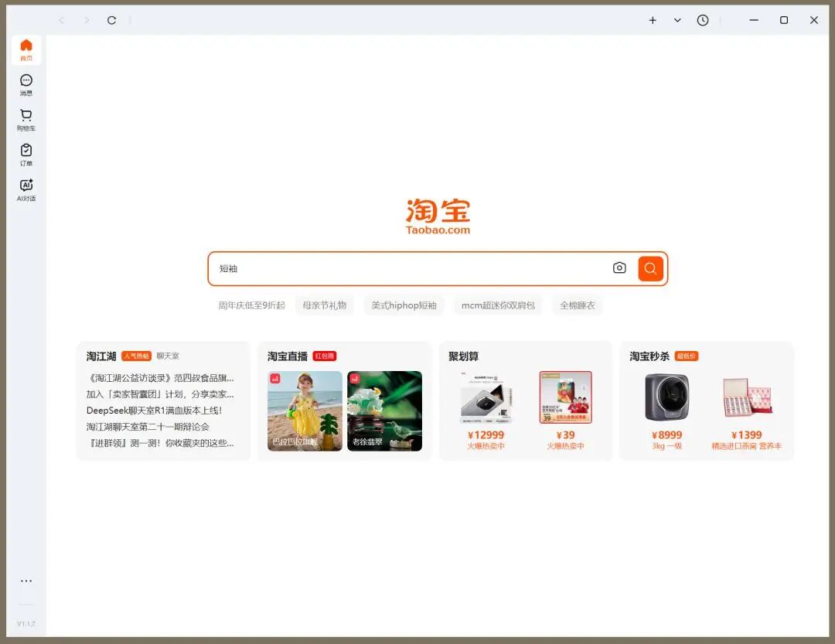The width and height of the screenshot is (835, 644).
Task: Select the 母亲节礼物 search tag
Action: point(324,305)
